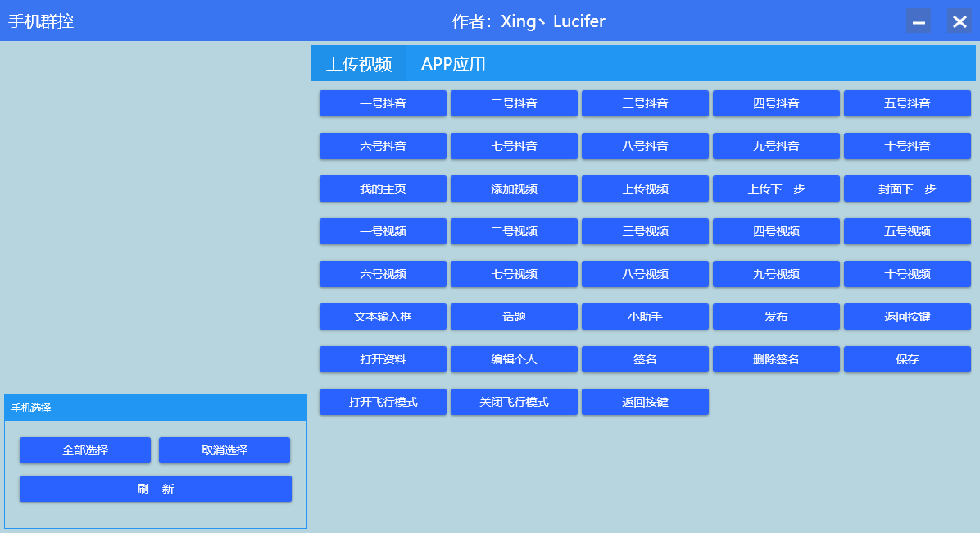Click 返回按键 beside 关闭飞行模式
Viewport: 980px width, 533px height.
pyautogui.click(x=645, y=402)
